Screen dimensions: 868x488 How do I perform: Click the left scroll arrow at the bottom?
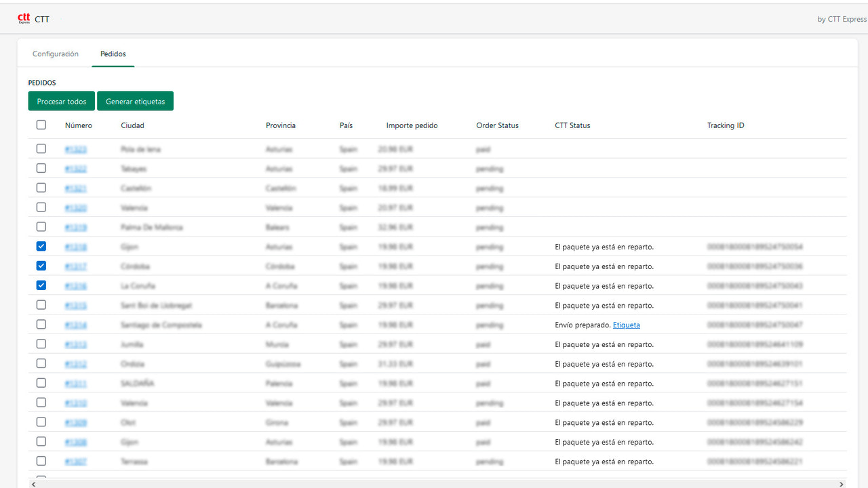pos(33,484)
